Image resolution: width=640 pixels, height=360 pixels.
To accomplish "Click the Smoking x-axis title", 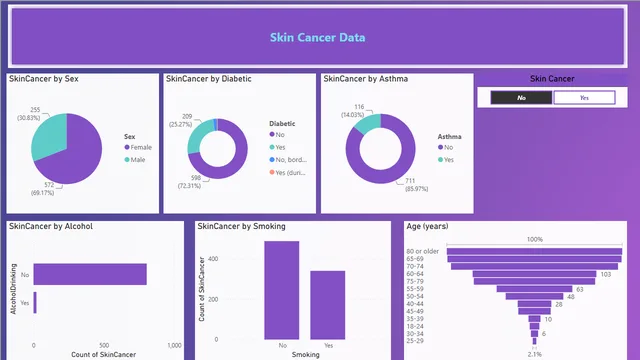I will [305, 354].
